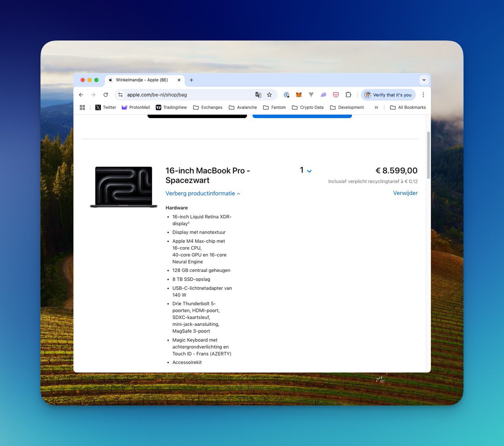Click the Display met nanotextuur item
504x446 pixels.
click(199, 232)
